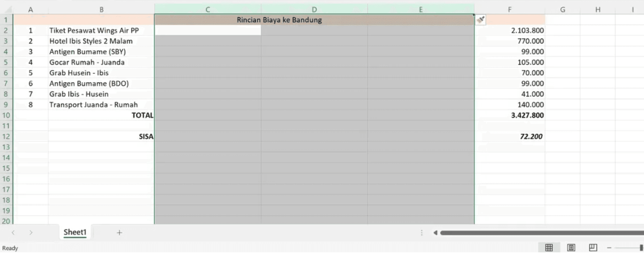Click remaining value 72.200

tap(510, 136)
